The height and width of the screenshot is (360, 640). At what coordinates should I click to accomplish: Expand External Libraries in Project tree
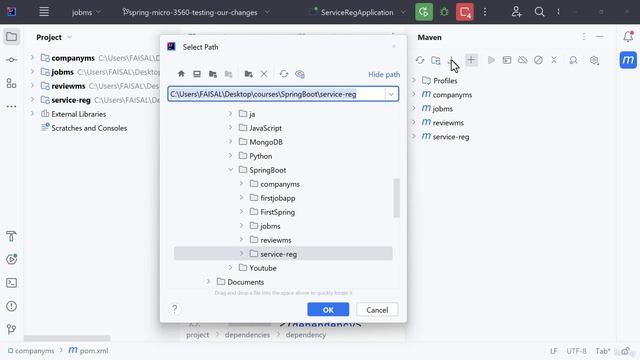[x=32, y=114]
